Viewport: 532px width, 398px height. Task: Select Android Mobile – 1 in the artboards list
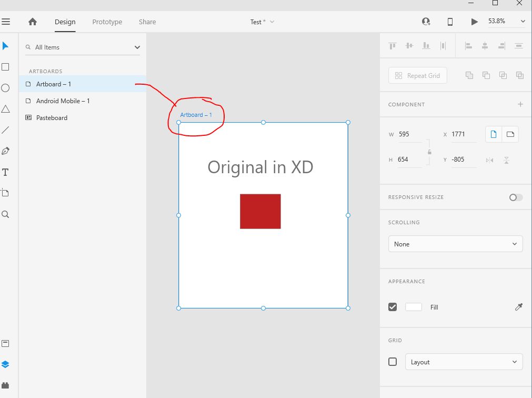62,101
